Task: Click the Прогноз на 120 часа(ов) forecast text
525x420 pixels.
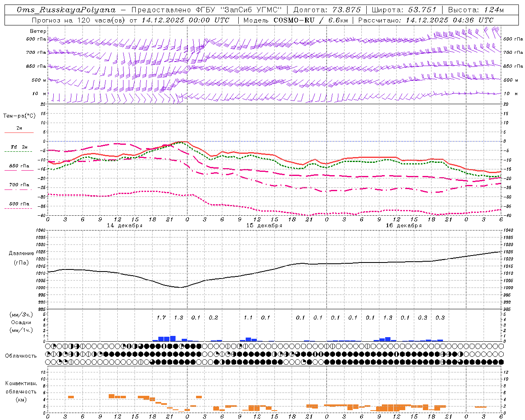Action: tap(78, 20)
